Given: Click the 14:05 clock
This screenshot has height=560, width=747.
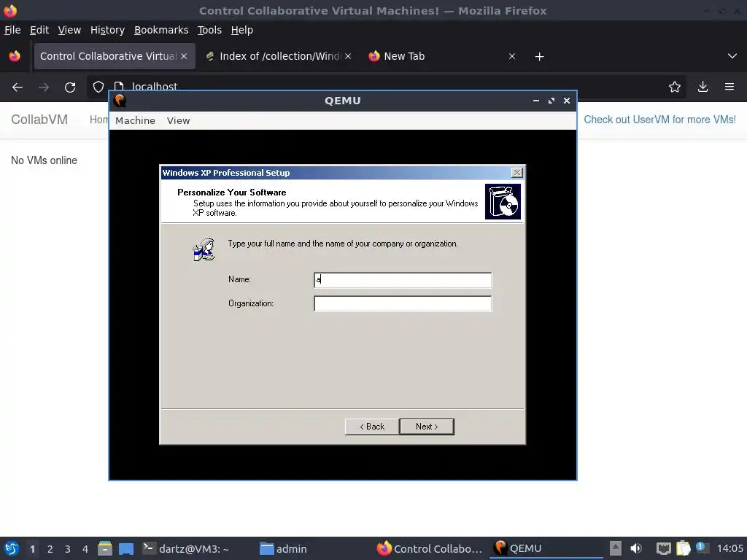Looking at the screenshot, I should [x=729, y=548].
